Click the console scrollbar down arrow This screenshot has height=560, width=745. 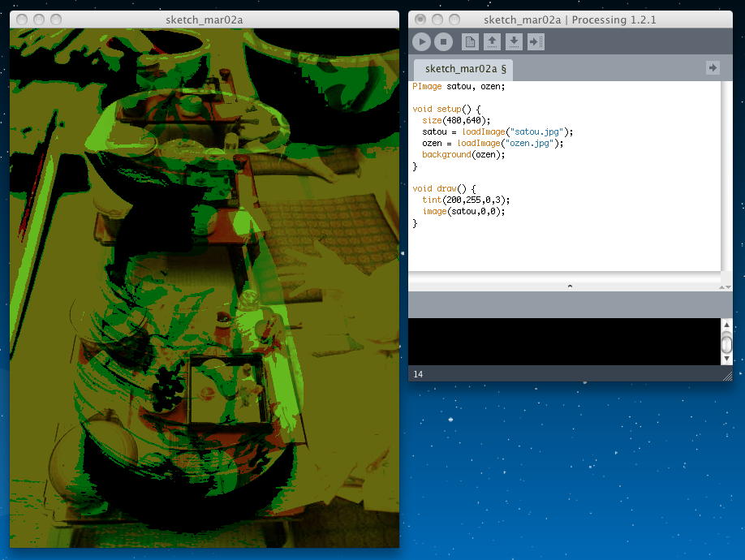click(726, 359)
